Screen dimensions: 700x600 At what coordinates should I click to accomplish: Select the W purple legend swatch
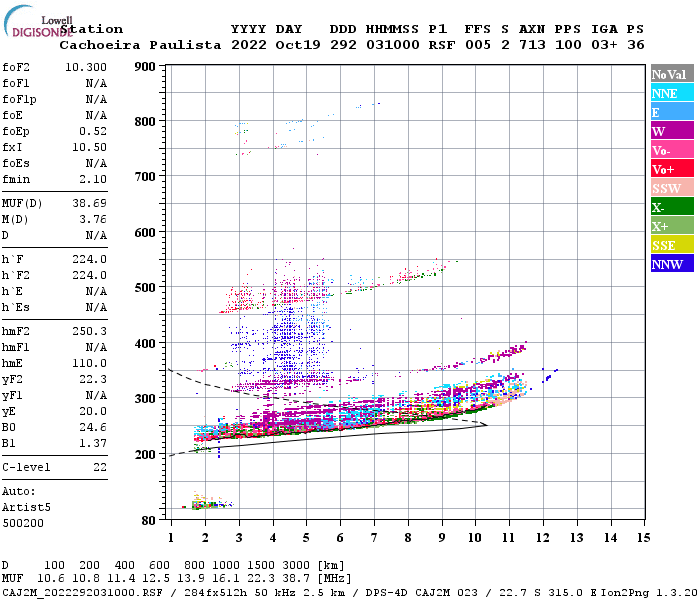(672, 131)
